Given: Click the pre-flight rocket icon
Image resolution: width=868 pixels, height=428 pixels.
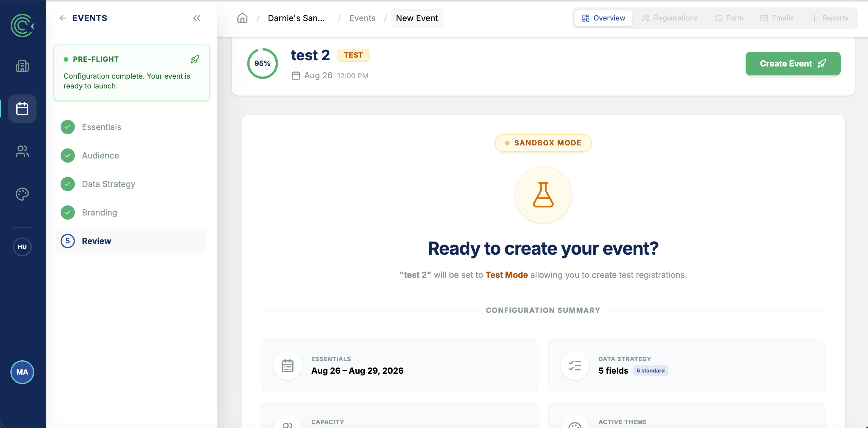Looking at the screenshot, I should pos(195,59).
